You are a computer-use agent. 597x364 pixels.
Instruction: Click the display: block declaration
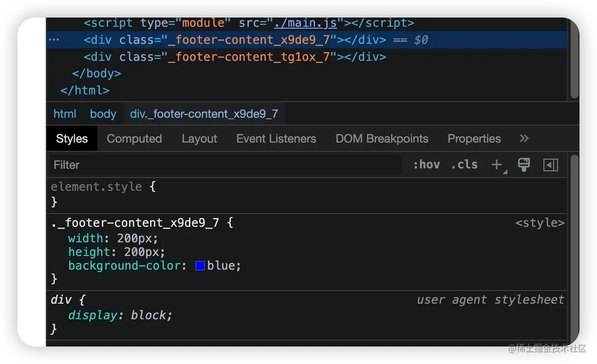120,315
